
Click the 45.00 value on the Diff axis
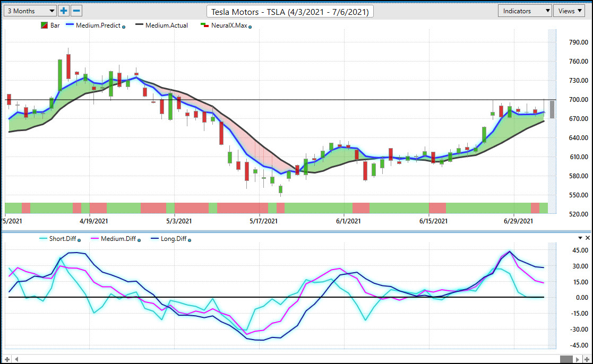580,250
